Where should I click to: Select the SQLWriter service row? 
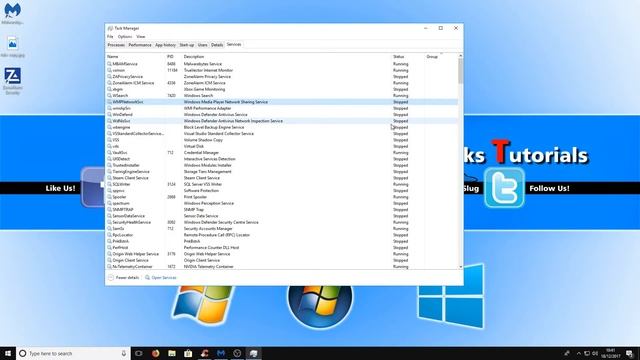(x=282, y=184)
